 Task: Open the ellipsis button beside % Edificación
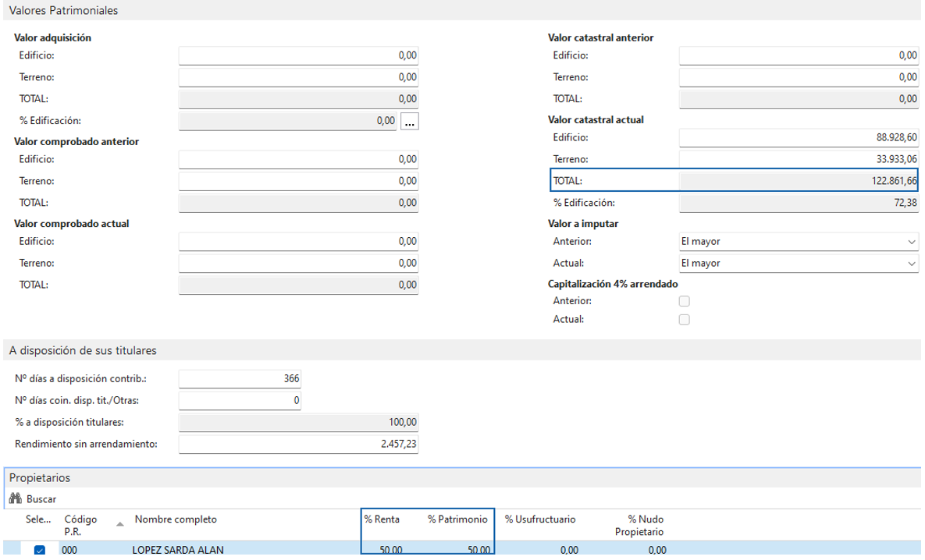coord(409,122)
